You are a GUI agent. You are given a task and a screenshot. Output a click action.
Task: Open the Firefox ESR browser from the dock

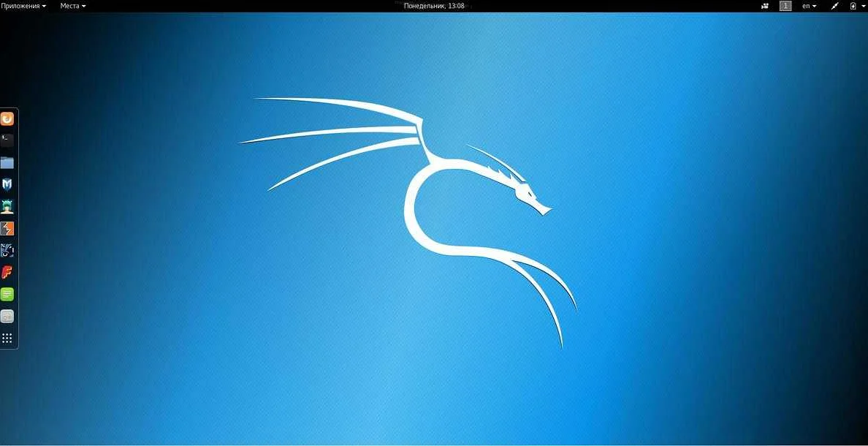click(7, 118)
